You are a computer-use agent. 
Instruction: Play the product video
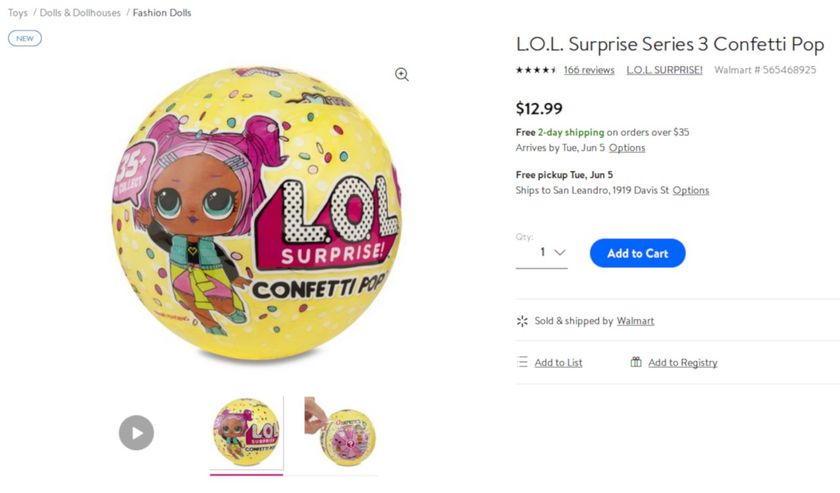[x=137, y=433]
